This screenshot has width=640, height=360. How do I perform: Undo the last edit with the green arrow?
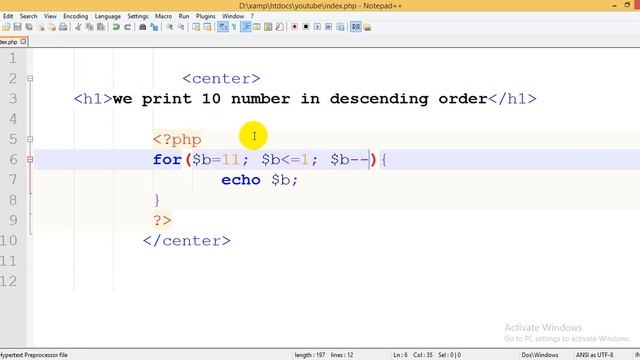click(116, 27)
